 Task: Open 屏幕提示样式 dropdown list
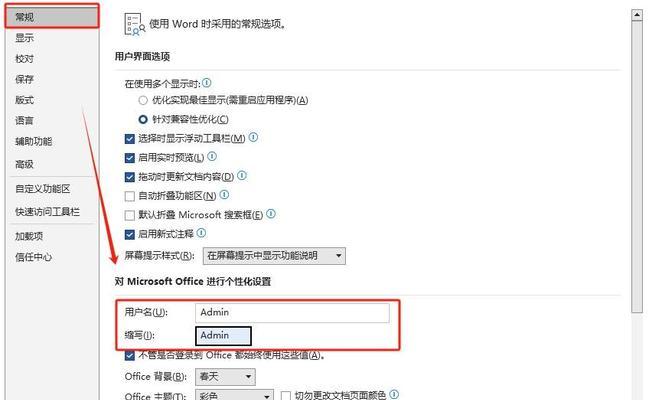(274, 256)
